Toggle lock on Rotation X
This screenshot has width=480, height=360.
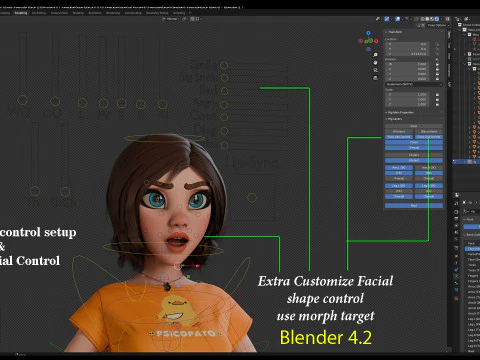click(x=437, y=69)
